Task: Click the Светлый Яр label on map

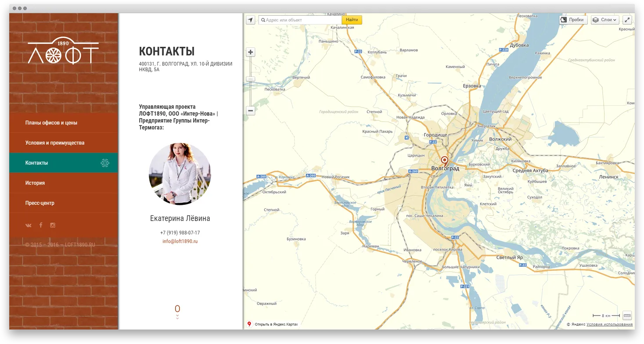Action: point(510,258)
